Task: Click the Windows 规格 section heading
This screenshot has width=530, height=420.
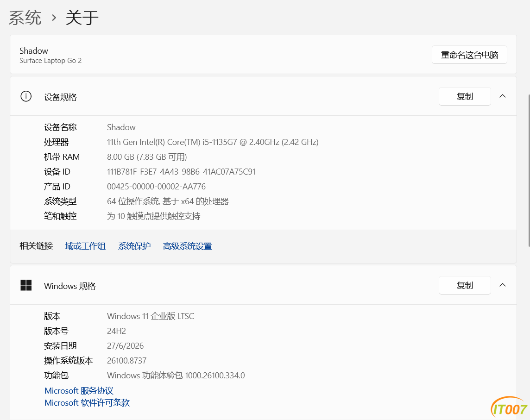Action: [x=69, y=286]
